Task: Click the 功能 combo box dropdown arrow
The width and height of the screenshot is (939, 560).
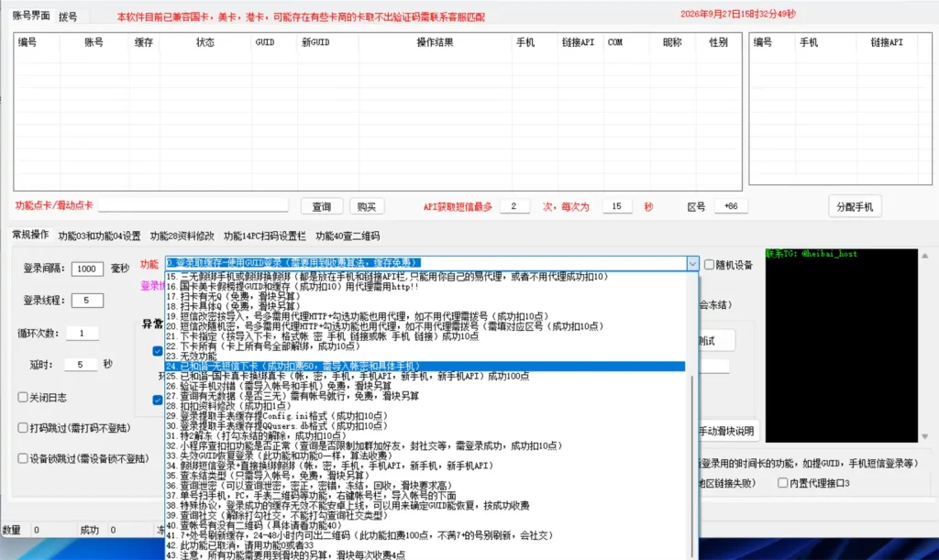Action: click(692, 264)
